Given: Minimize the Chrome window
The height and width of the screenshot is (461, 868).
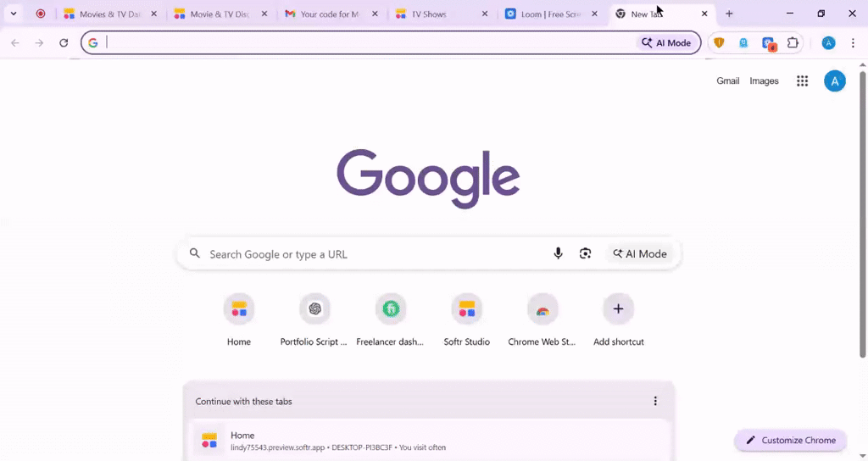Looking at the screenshot, I should (790, 14).
